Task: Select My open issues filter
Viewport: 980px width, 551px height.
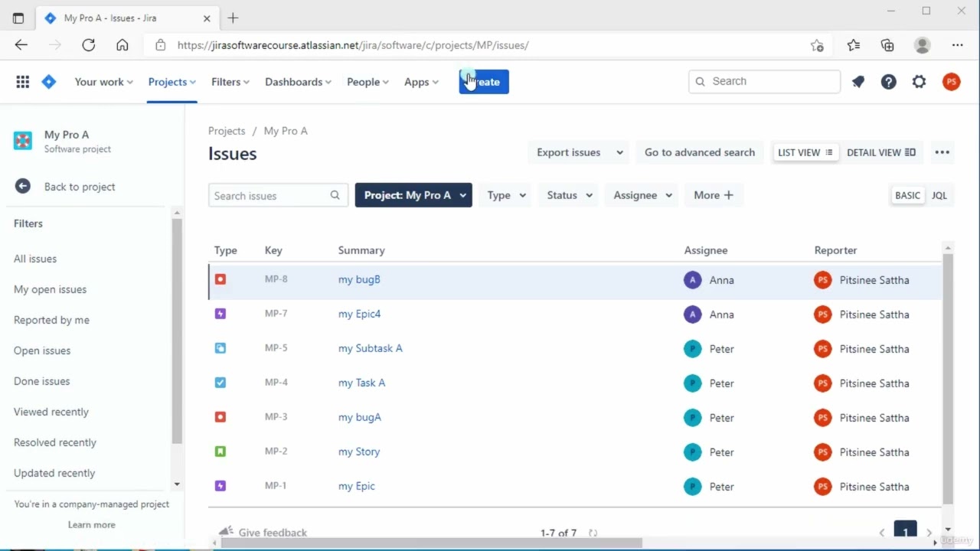Action: click(50, 289)
